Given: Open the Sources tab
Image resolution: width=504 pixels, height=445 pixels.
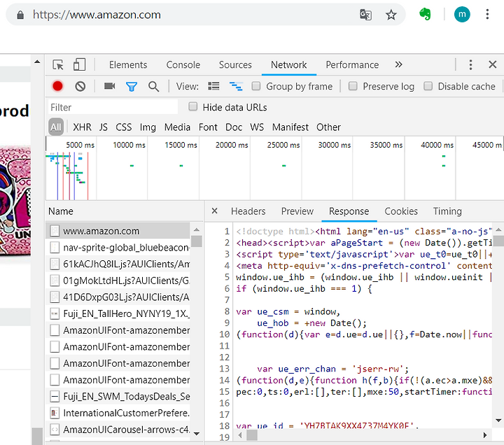Looking at the screenshot, I should pyautogui.click(x=235, y=65).
